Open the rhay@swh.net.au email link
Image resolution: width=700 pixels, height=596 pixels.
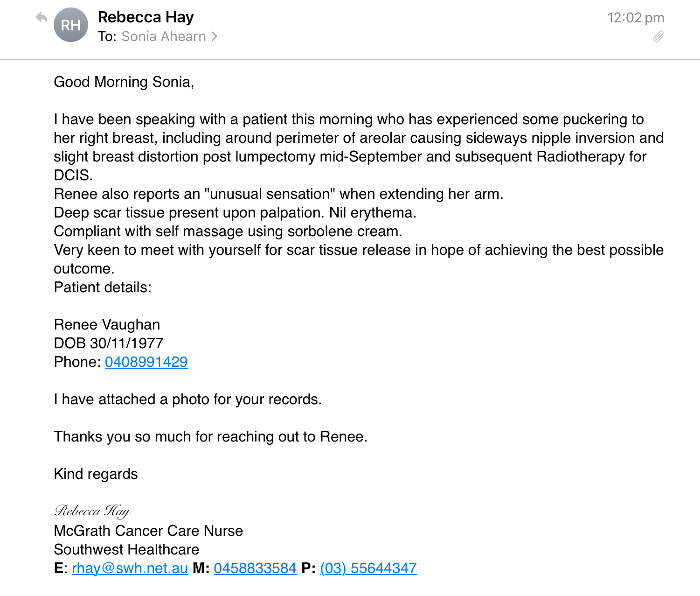click(130, 568)
